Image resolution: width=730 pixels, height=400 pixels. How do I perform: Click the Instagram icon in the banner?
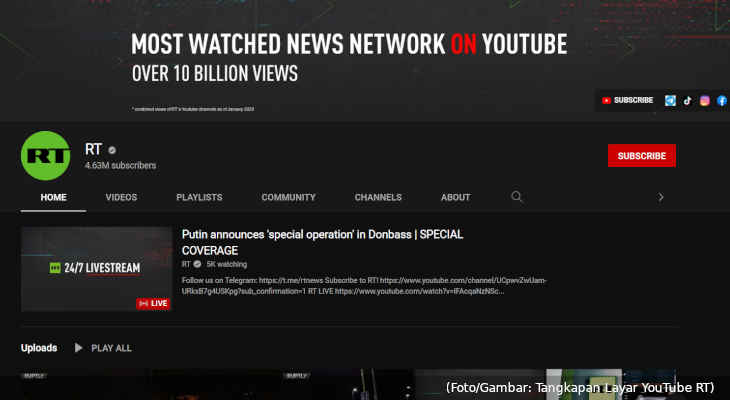pyautogui.click(x=704, y=100)
